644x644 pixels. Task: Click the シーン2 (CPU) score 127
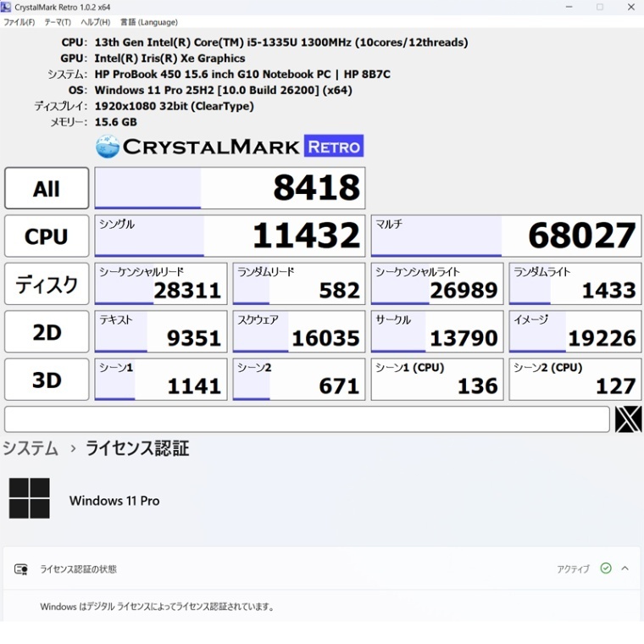575,380
